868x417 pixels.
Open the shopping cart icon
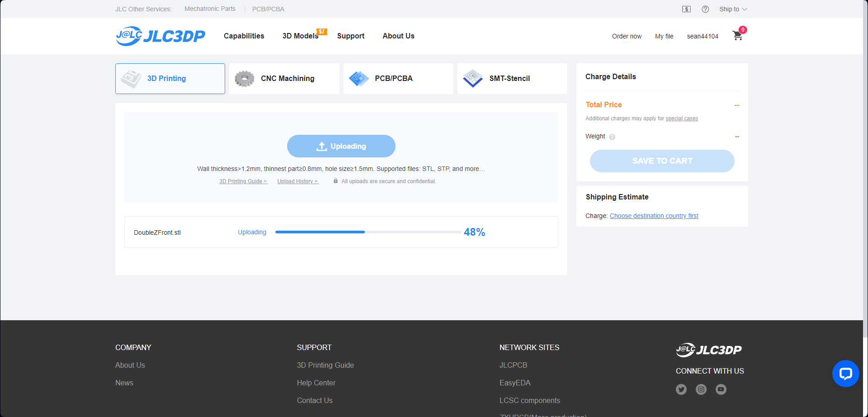point(737,36)
